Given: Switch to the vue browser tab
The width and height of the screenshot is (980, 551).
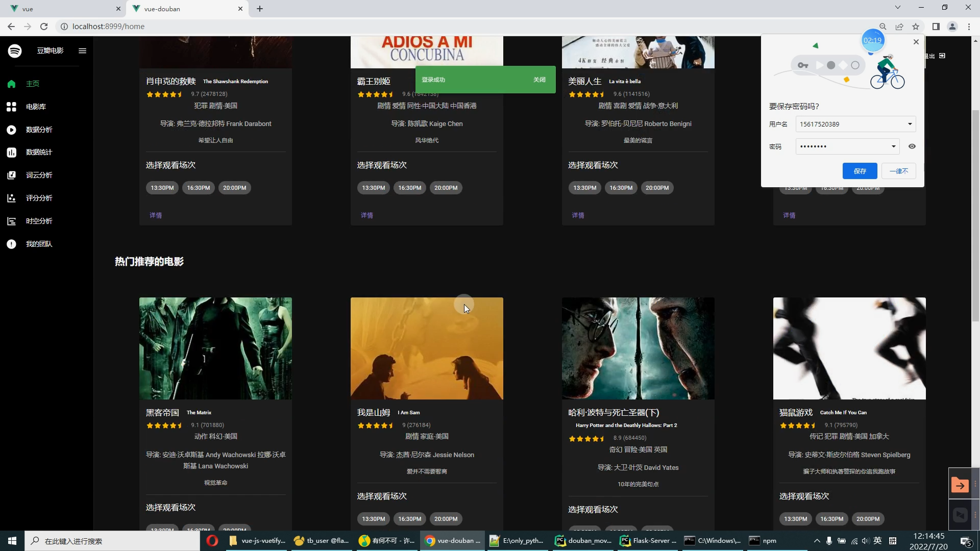Looking at the screenshot, I should (61, 9).
